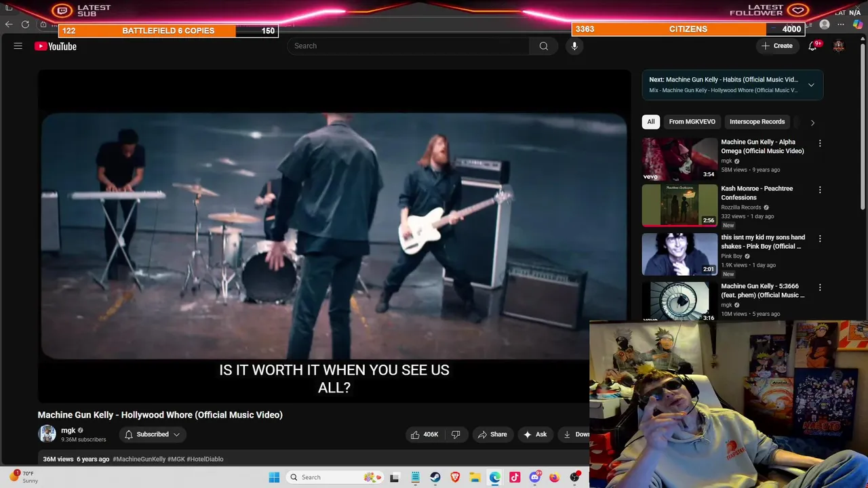Viewport: 868px width, 488px height.
Task: Open the #HotelDiablo hashtag link
Action: click(205, 459)
